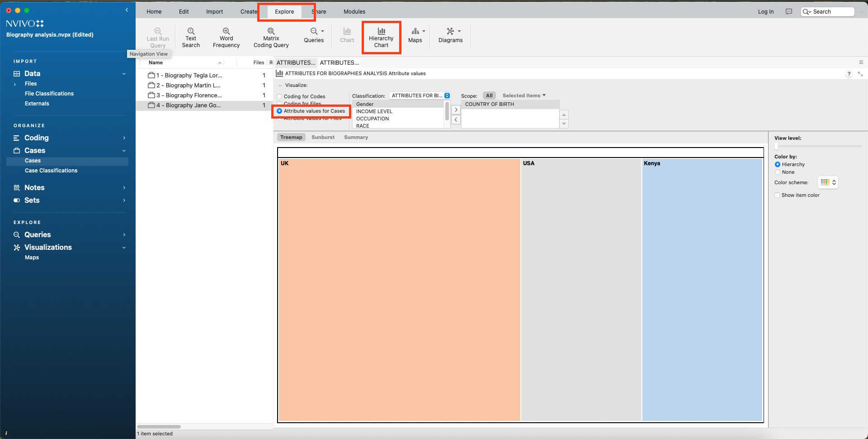Open the Color scheme dropdown
Image resolution: width=868 pixels, height=439 pixels.
pos(828,182)
